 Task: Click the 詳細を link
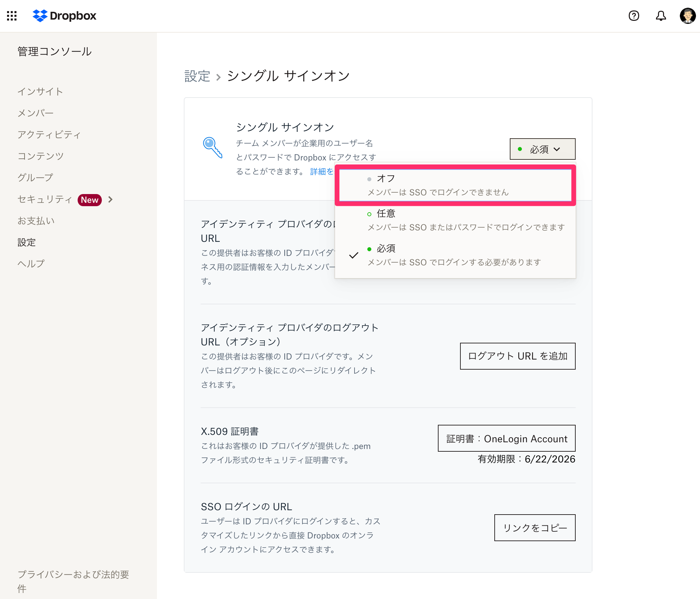point(322,172)
